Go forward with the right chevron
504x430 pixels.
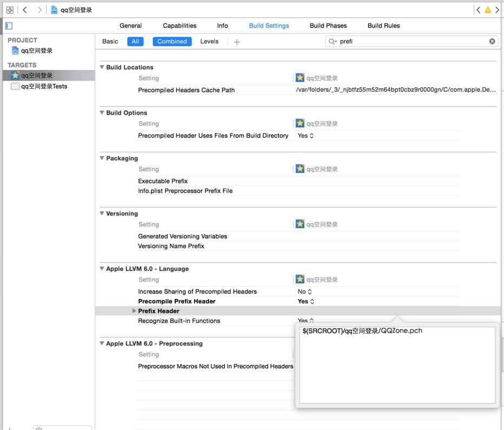[x=40, y=10]
